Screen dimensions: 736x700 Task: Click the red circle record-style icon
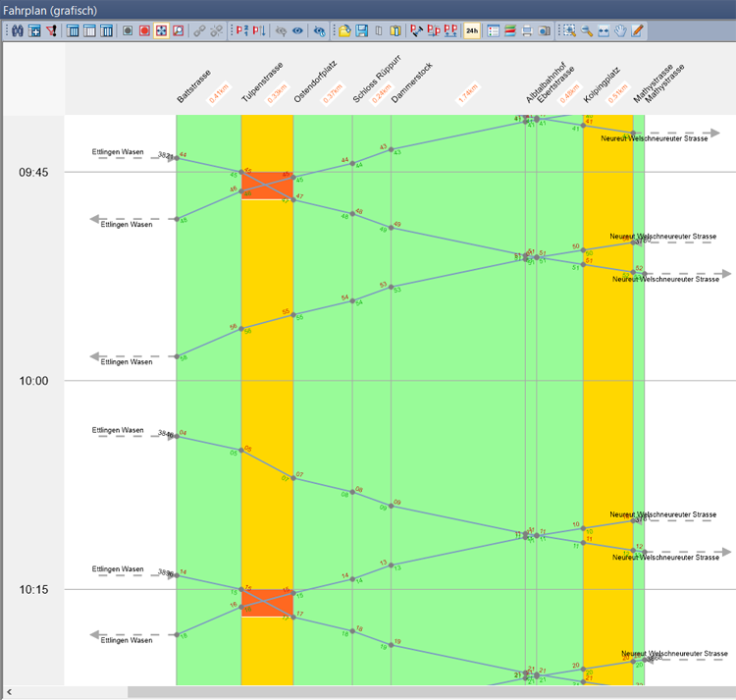click(x=144, y=31)
